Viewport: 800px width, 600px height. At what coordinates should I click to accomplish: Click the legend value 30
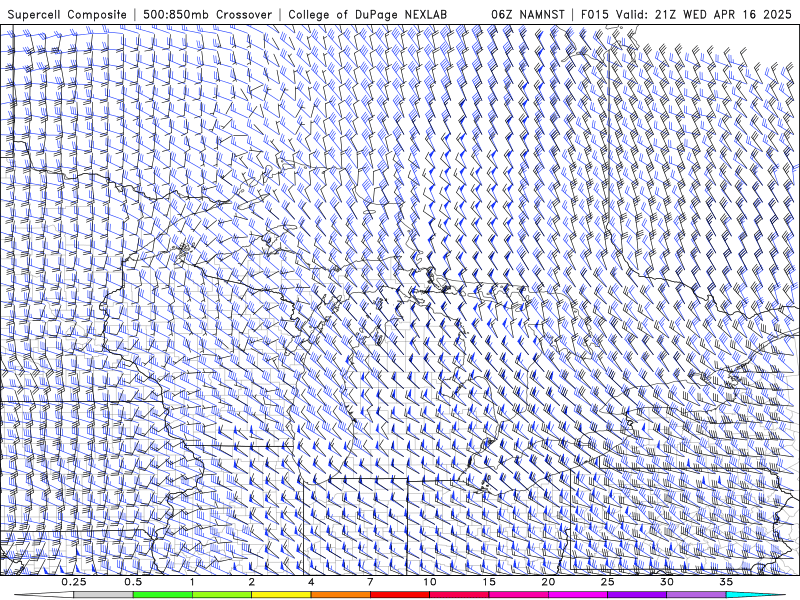[x=667, y=582]
